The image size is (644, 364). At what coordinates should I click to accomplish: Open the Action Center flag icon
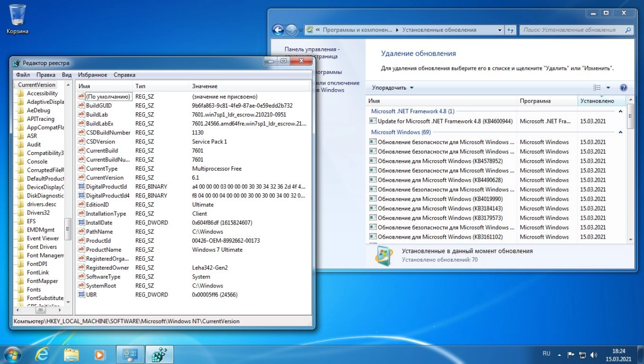click(x=571, y=355)
